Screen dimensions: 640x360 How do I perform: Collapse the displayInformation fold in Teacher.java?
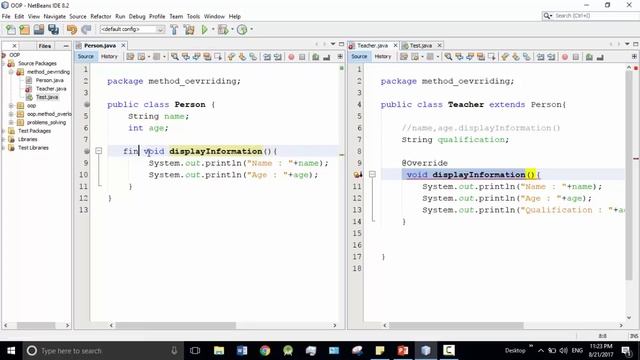pyautogui.click(x=372, y=174)
